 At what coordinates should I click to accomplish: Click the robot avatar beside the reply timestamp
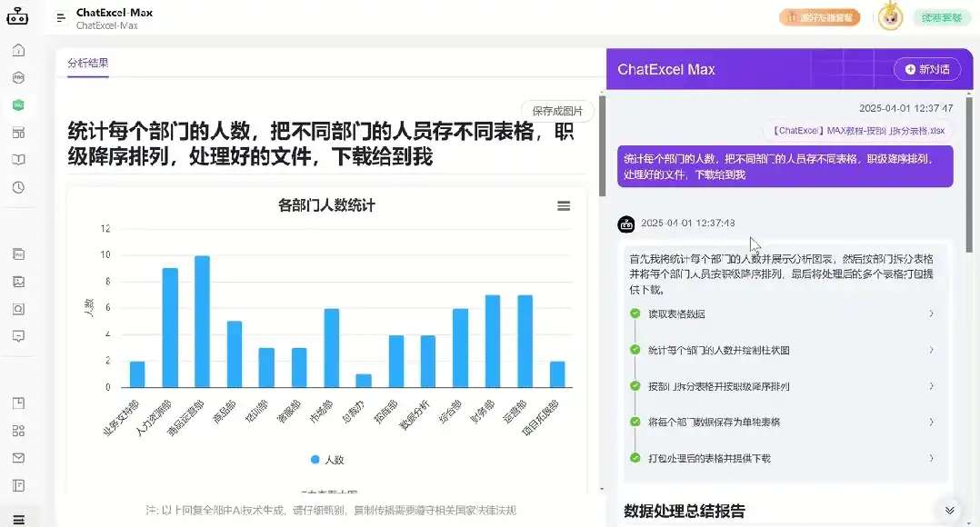[x=626, y=224]
